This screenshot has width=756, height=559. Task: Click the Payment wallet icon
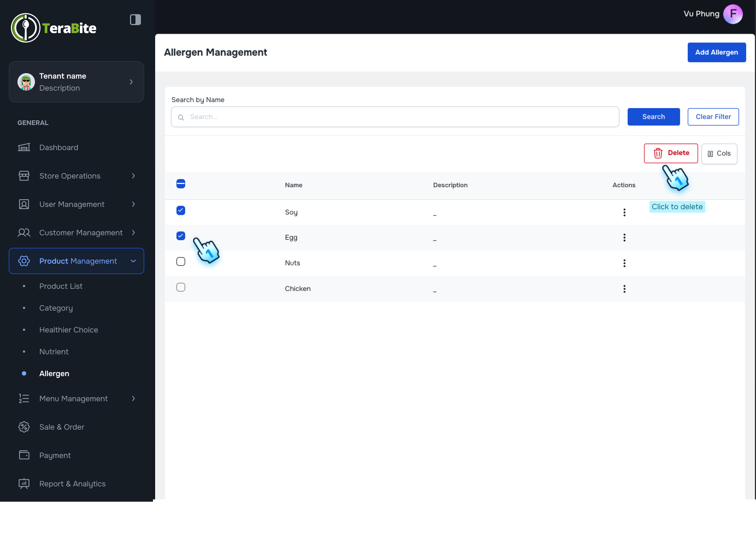point(24,455)
